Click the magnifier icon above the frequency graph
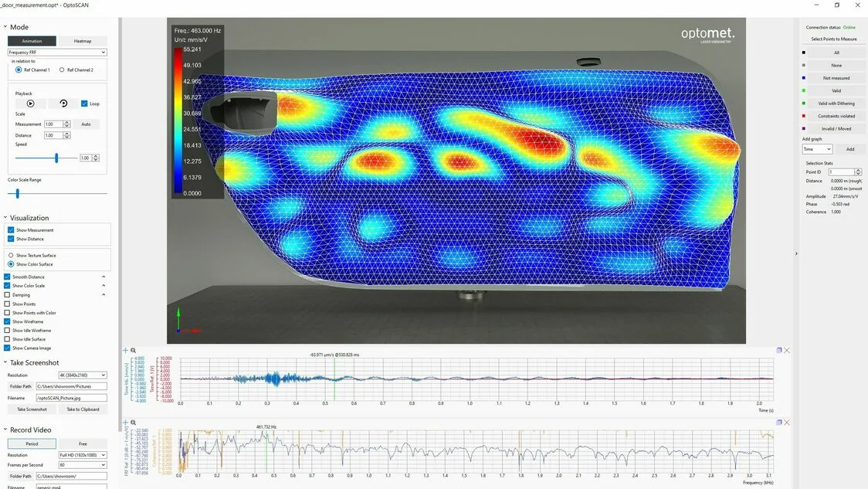This screenshot has height=489, width=868. point(134,423)
